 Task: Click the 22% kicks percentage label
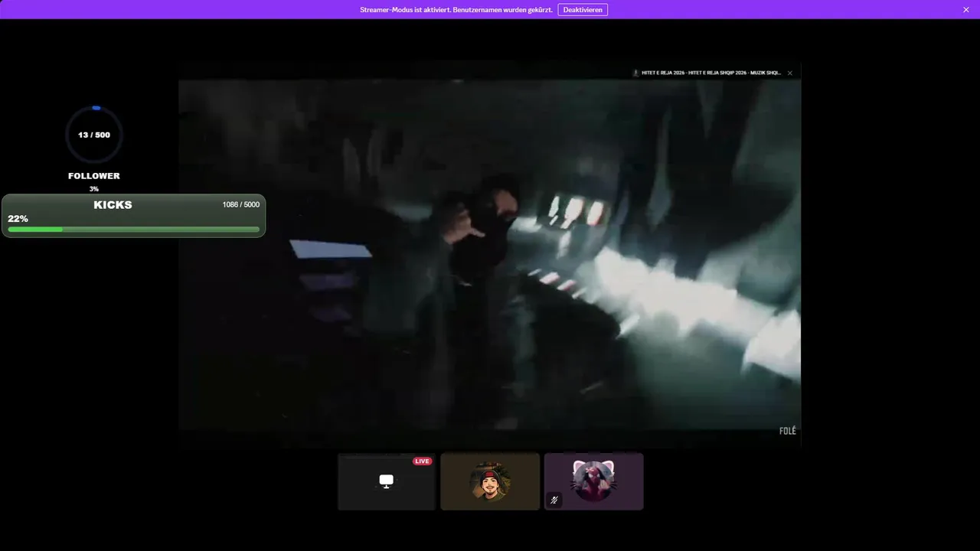tap(18, 219)
